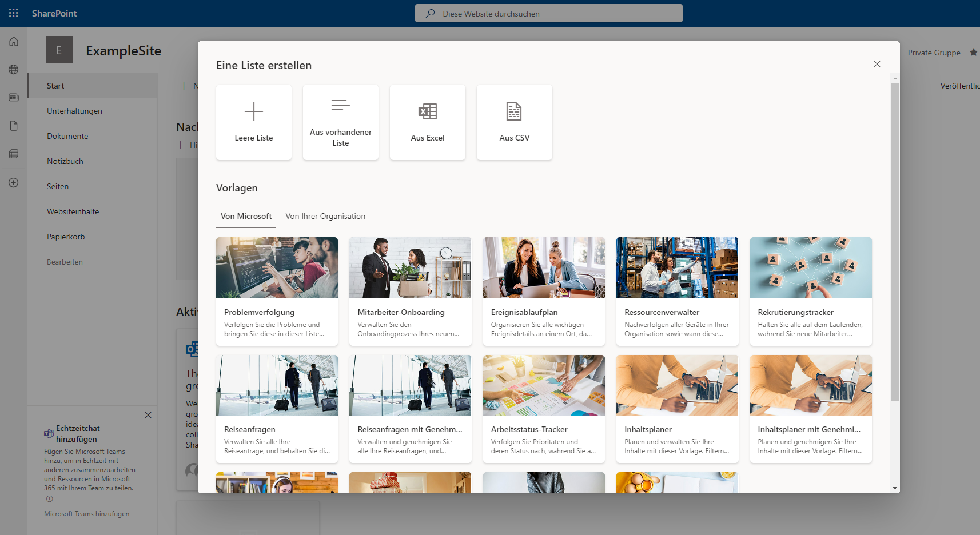Open Start in site navigation
Screen dimensions: 980x535
[93, 86]
